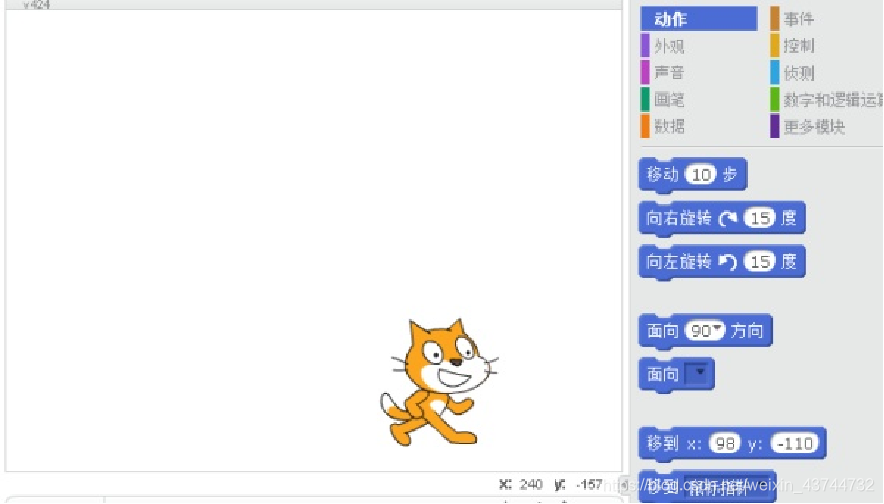
Task: Select the 动作 (Motion) category
Action: (x=699, y=19)
